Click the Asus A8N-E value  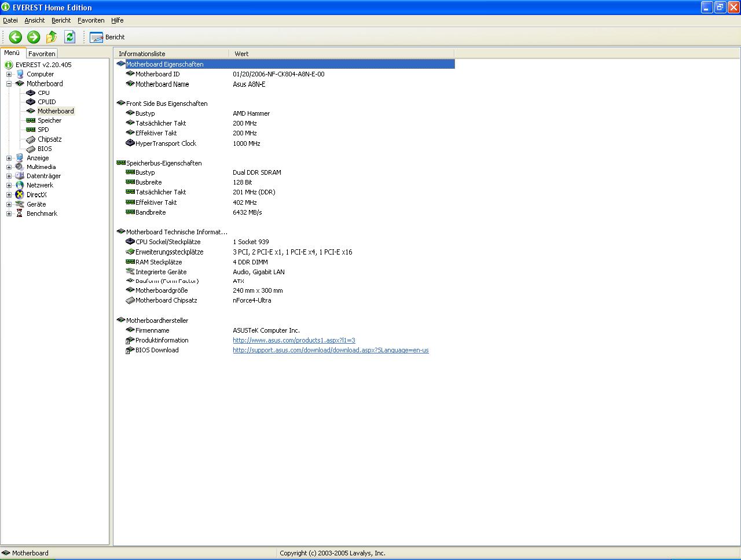pyautogui.click(x=249, y=84)
